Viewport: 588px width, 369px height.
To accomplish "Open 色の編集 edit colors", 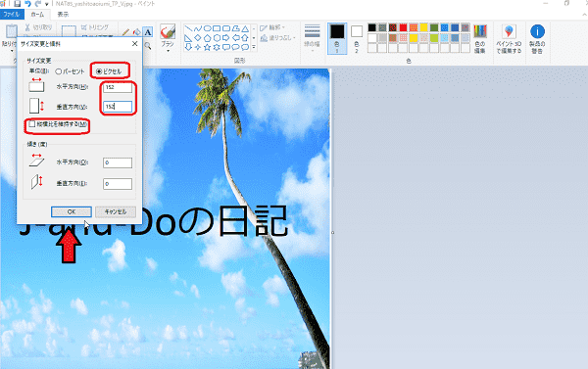I will (480, 38).
